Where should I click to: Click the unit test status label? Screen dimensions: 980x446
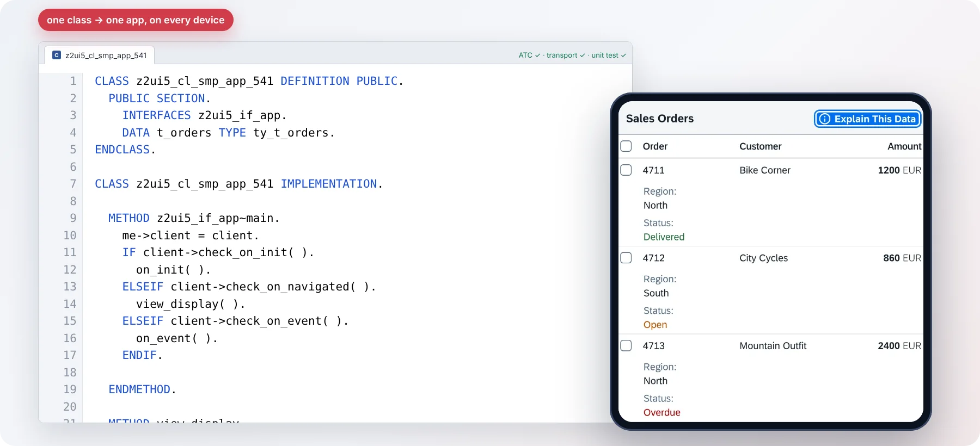tap(605, 55)
